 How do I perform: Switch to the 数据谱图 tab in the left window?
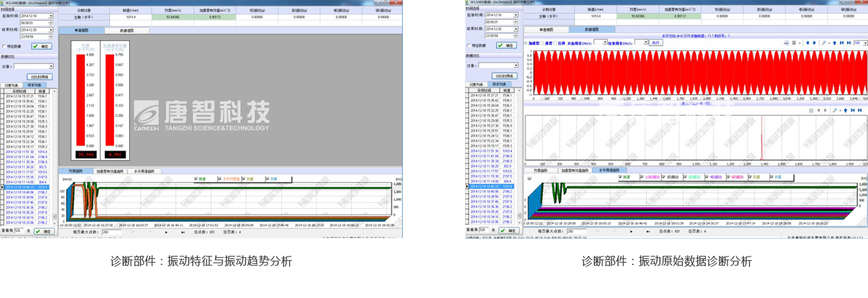click(127, 30)
